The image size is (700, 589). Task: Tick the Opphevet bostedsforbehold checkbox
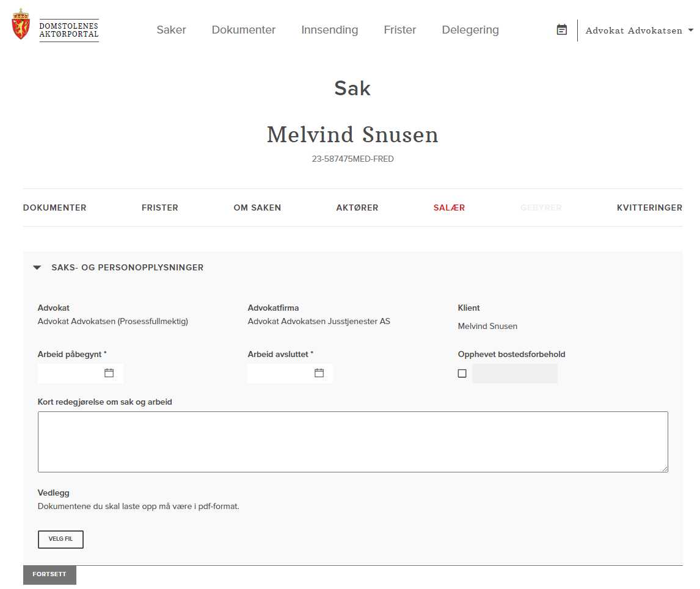pyautogui.click(x=462, y=374)
